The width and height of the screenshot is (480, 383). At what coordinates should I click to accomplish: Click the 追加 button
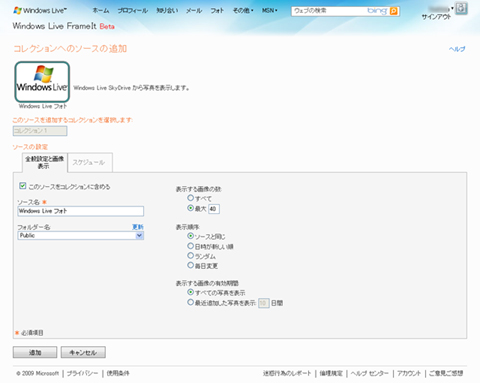coord(35,352)
